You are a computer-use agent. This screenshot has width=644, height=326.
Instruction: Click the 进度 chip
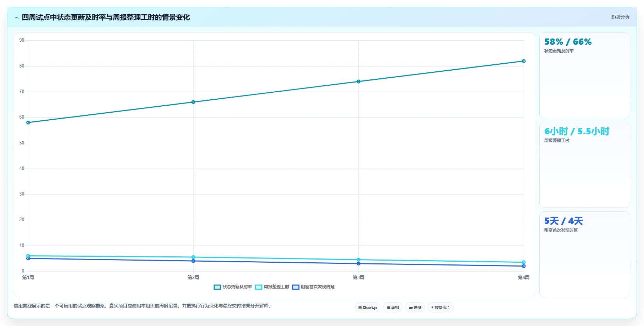[x=415, y=307]
